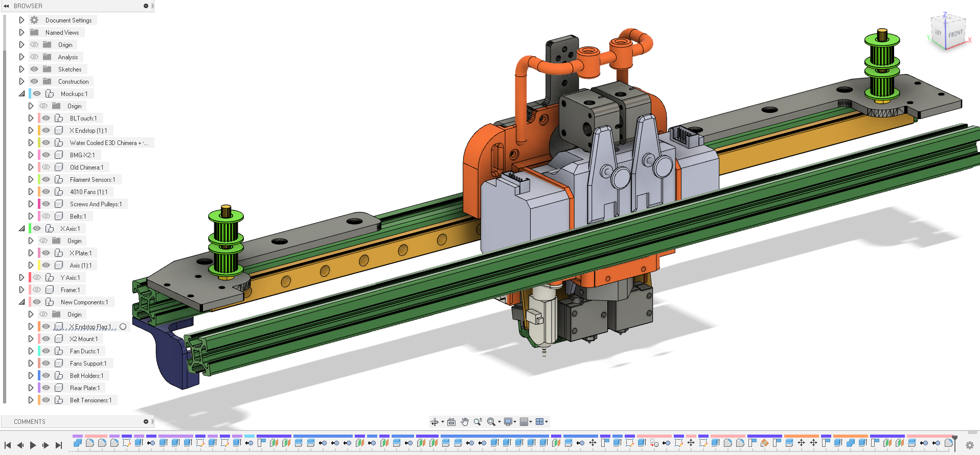Select the Fans Support:1 row
Screen dimensions: 980x455
[x=75, y=364]
